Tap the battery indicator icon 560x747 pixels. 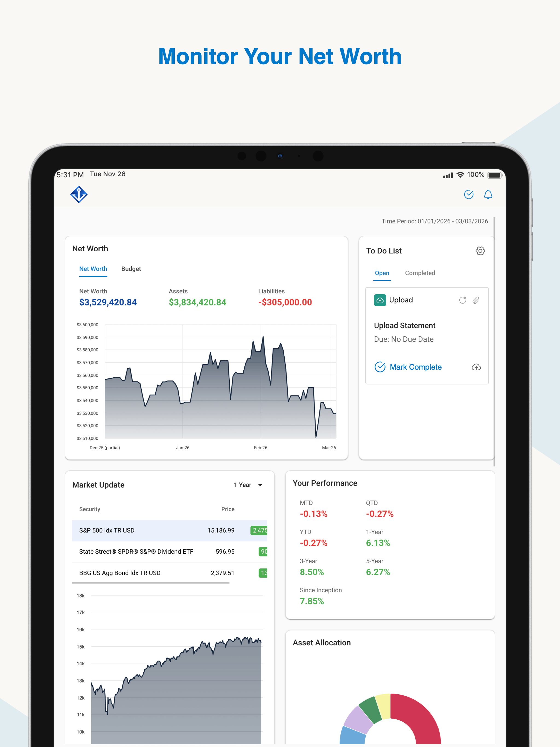point(495,175)
